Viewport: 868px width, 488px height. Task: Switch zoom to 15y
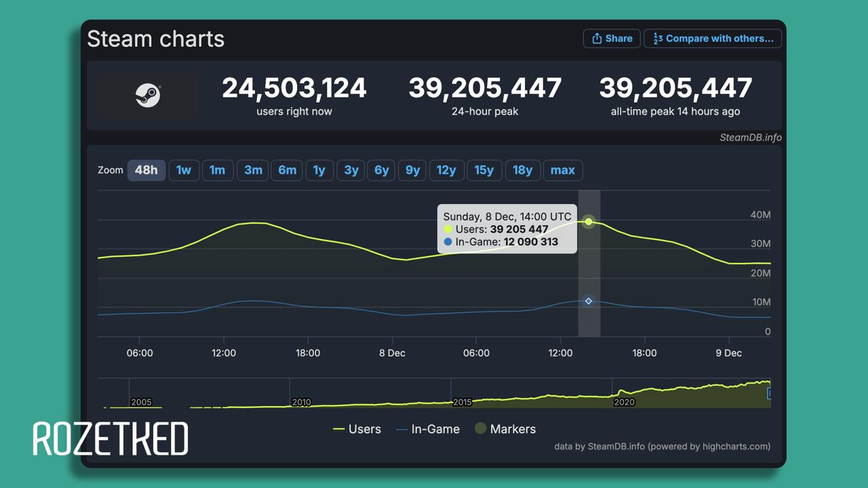(x=484, y=170)
